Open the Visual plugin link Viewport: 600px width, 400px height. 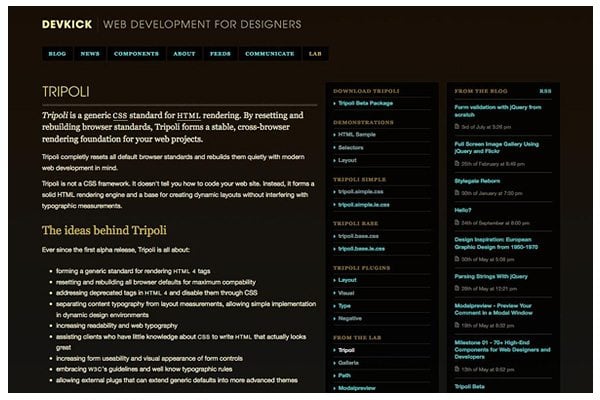pos(347,292)
